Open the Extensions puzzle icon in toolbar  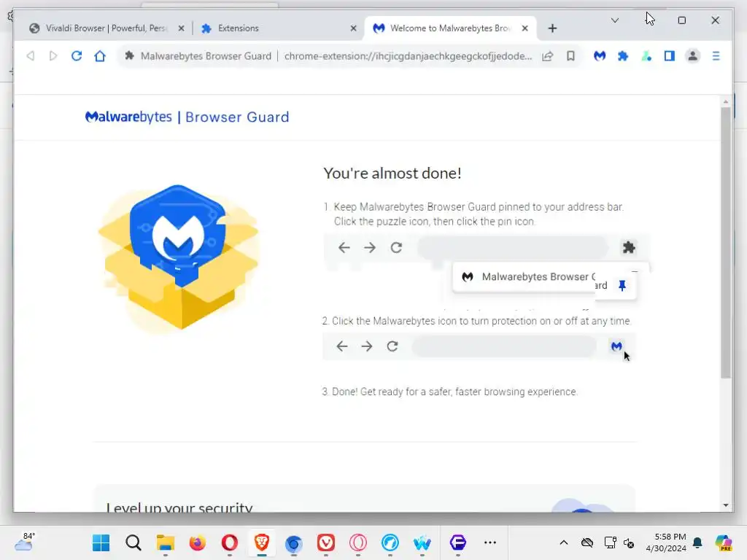click(x=623, y=56)
